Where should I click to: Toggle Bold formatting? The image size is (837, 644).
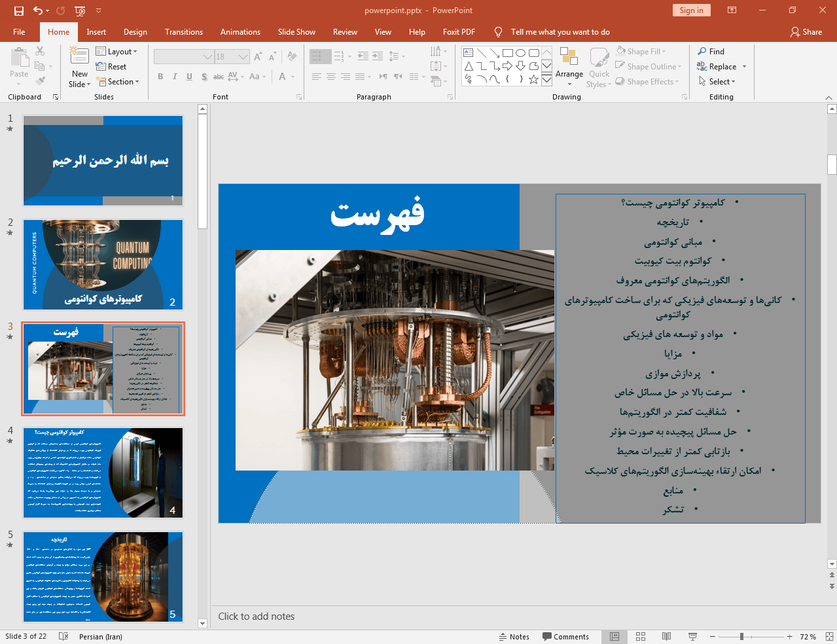point(160,77)
